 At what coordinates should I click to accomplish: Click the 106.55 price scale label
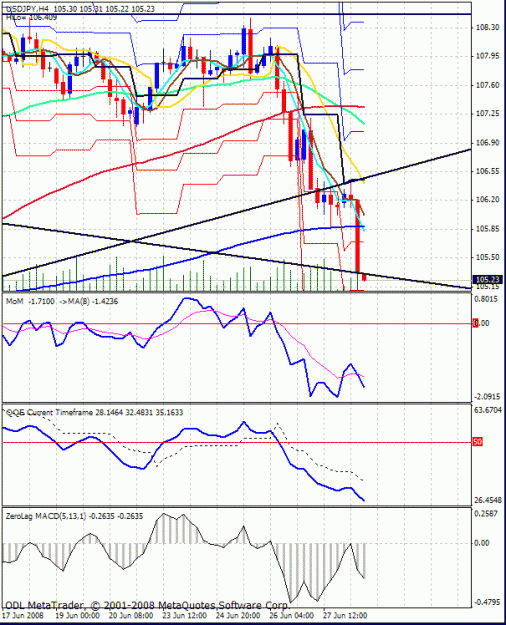click(487, 171)
